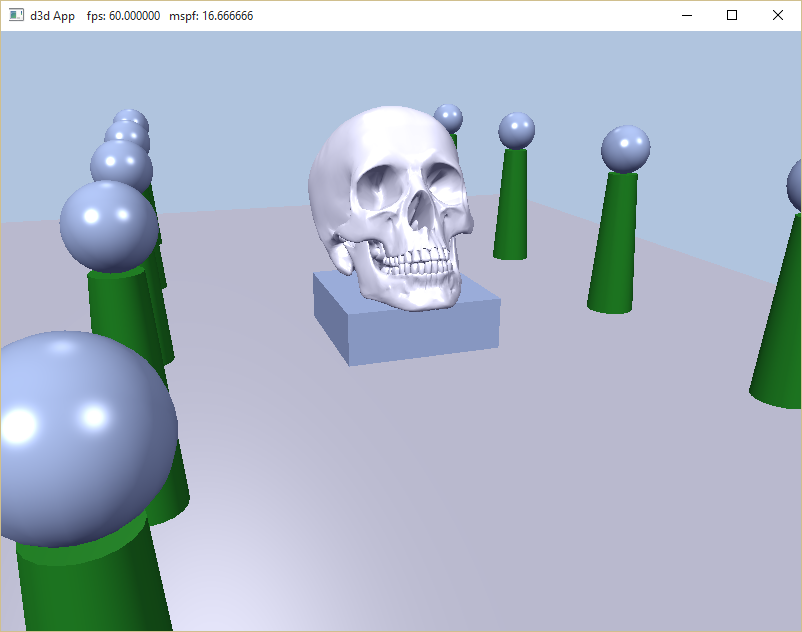Click the small sphere directly behind the skull
Screen dimensions: 802x632
click(x=448, y=118)
